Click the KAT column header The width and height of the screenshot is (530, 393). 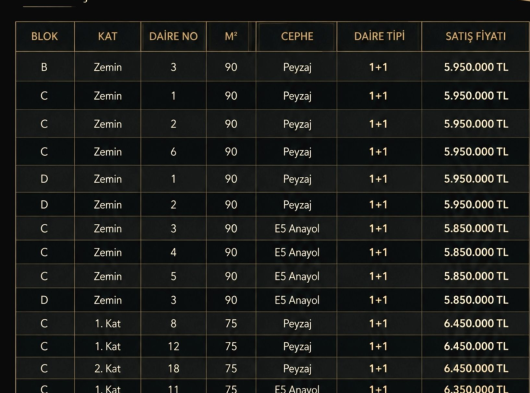[x=107, y=36]
